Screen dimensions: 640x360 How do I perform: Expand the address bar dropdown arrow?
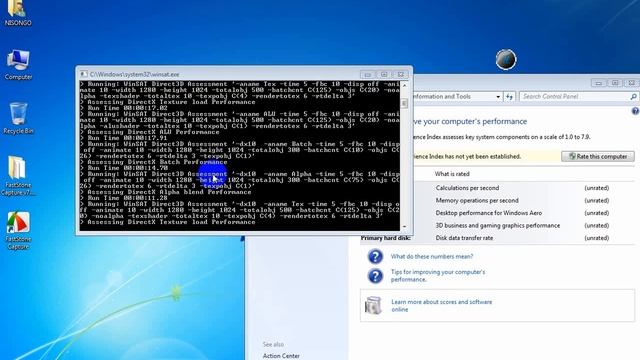point(498,97)
